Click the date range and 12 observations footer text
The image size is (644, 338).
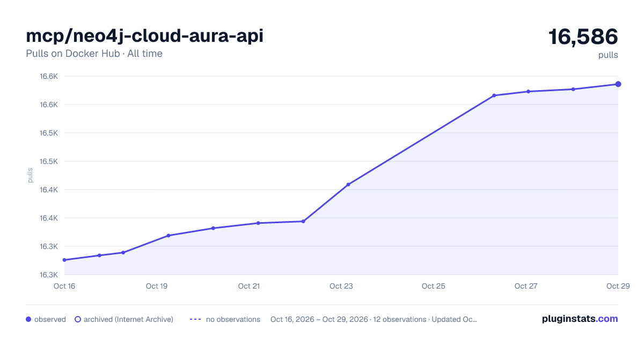(x=374, y=319)
